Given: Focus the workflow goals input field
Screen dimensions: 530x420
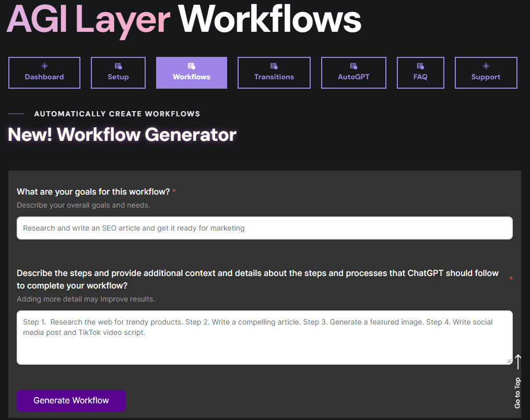Looking at the screenshot, I should [x=265, y=228].
